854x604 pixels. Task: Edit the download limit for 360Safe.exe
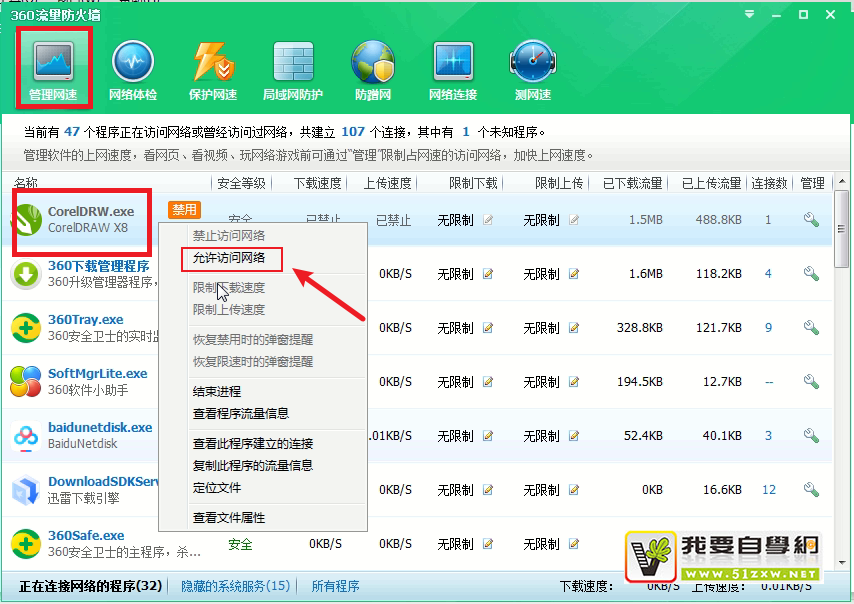coord(488,544)
